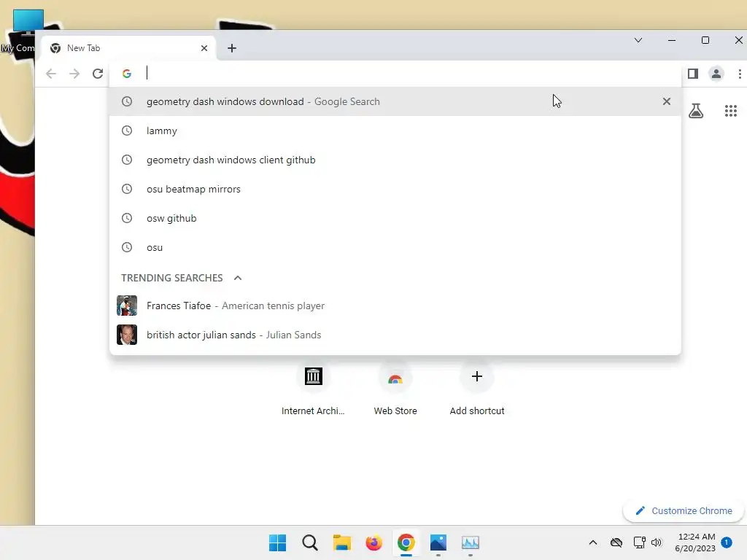Screen dimensions: 747x560
Task: Open the profile avatar icon
Action: click(x=716, y=74)
